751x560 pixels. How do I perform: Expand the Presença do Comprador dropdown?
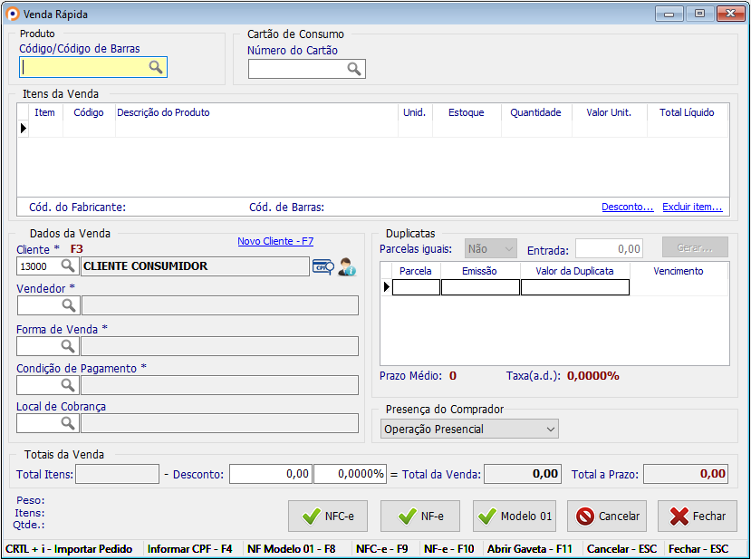pyautogui.click(x=549, y=430)
